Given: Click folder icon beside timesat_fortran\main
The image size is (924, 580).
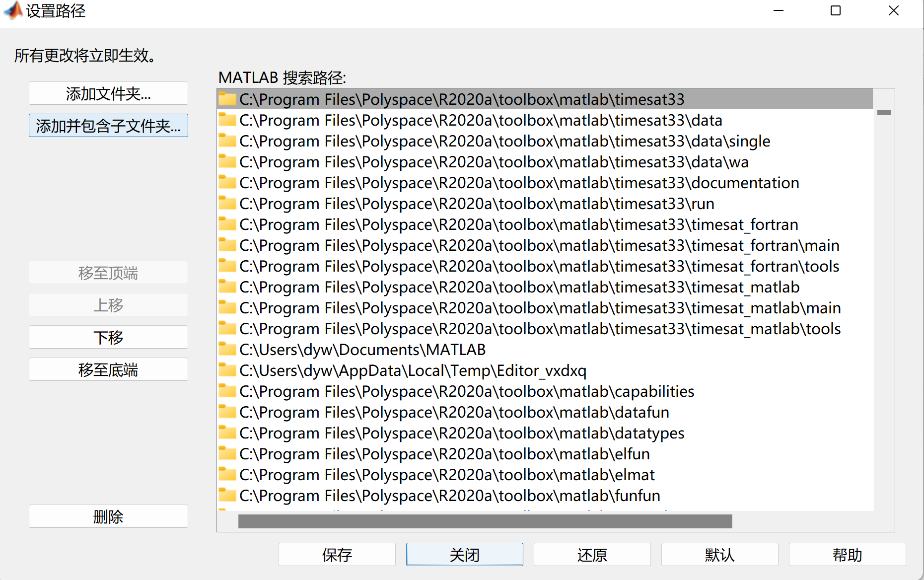Looking at the screenshot, I should [x=227, y=245].
